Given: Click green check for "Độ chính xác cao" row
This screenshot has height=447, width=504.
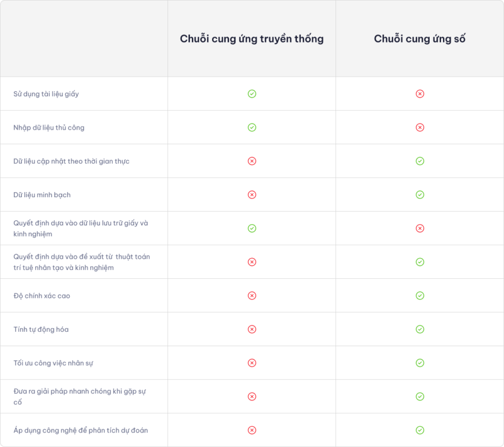Looking at the screenshot, I should [x=420, y=296].
